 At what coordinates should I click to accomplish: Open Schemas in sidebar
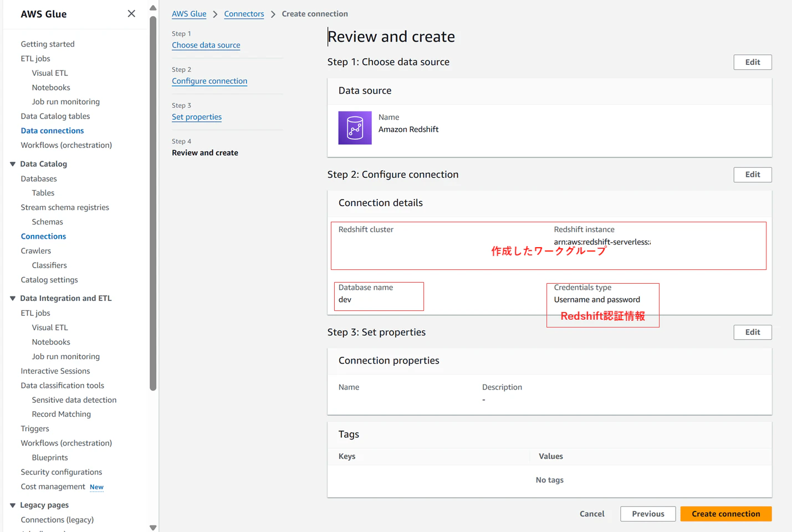click(48, 222)
